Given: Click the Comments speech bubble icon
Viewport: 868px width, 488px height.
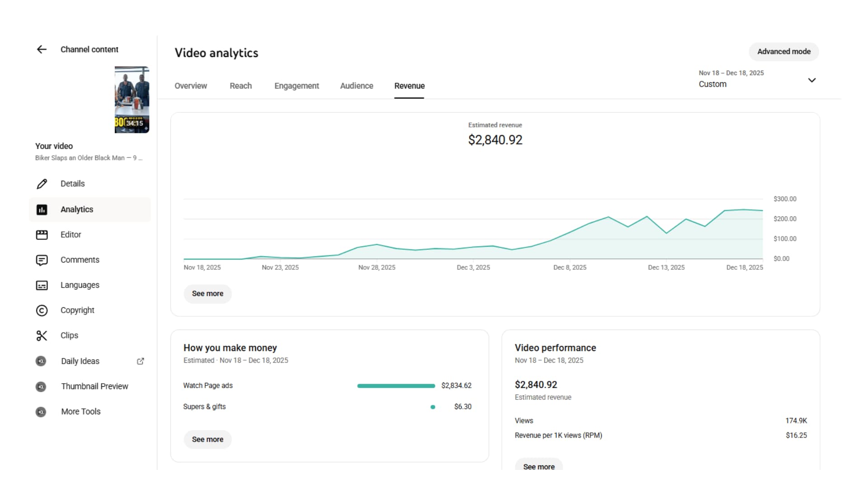Looking at the screenshot, I should click(42, 260).
